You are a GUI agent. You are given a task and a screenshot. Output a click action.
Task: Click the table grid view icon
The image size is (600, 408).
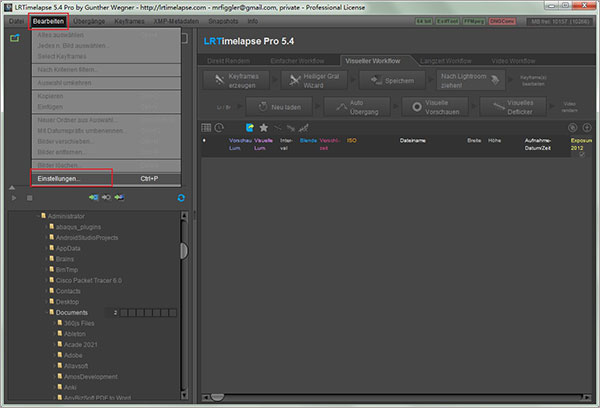tap(206, 127)
